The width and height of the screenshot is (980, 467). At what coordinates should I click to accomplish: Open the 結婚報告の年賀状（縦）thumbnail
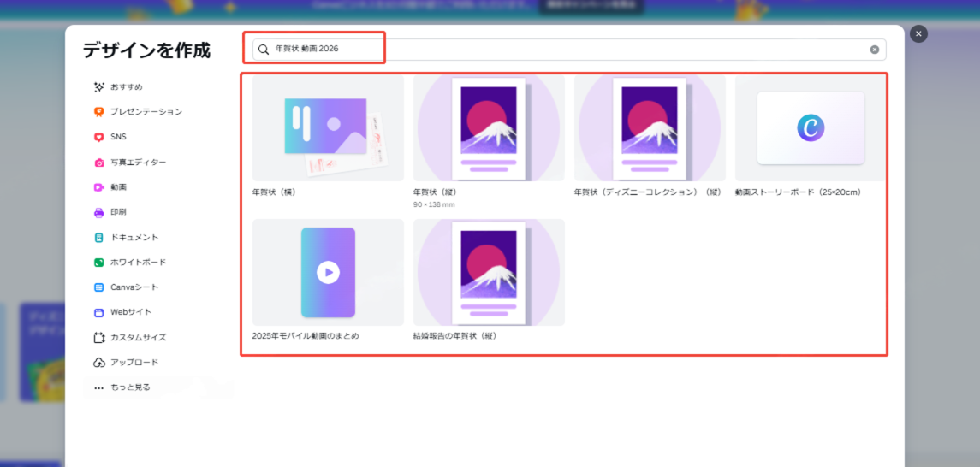(x=489, y=272)
